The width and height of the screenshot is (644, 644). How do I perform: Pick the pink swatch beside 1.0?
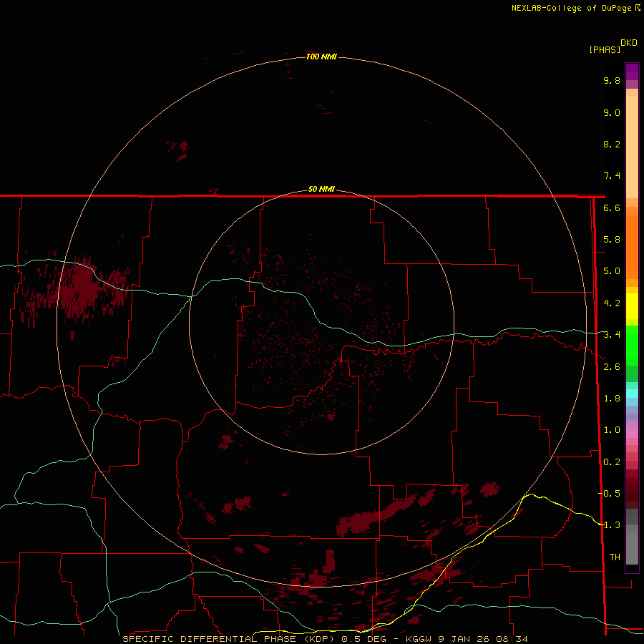pyautogui.click(x=632, y=434)
